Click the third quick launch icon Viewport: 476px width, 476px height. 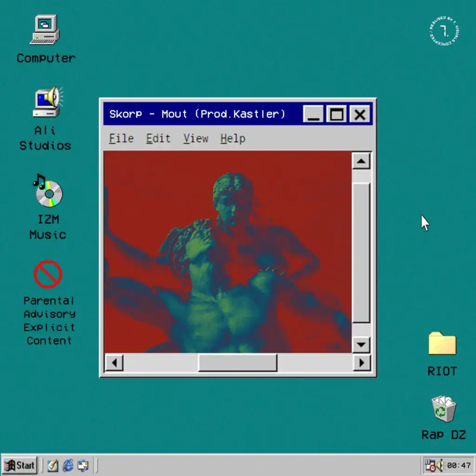point(83,465)
